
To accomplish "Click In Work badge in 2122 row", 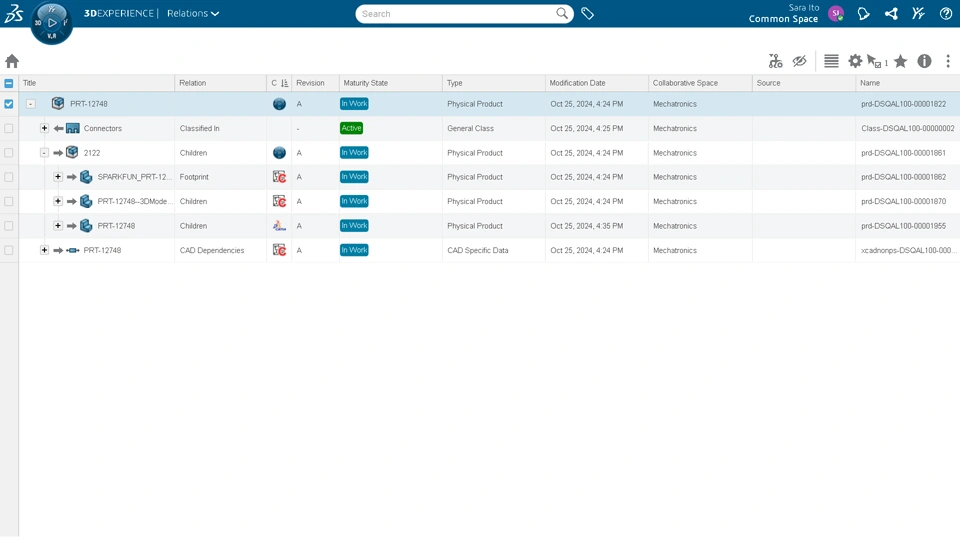I will click(x=354, y=152).
